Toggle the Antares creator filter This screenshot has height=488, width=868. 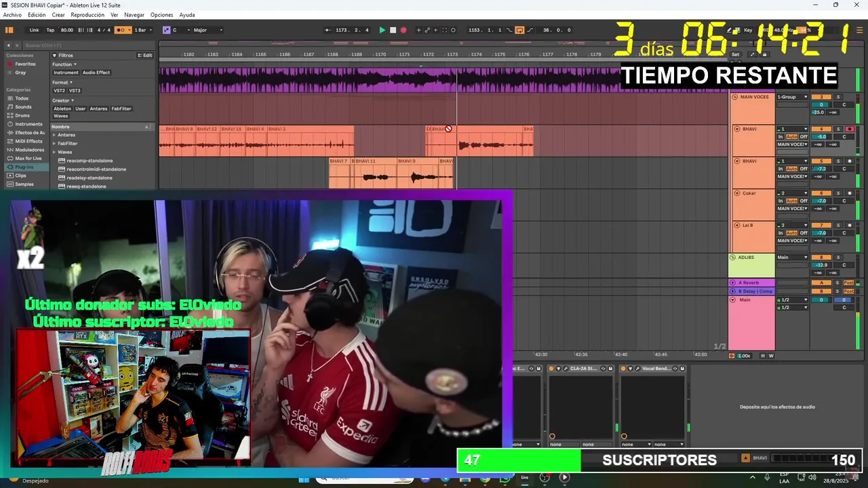pos(98,108)
